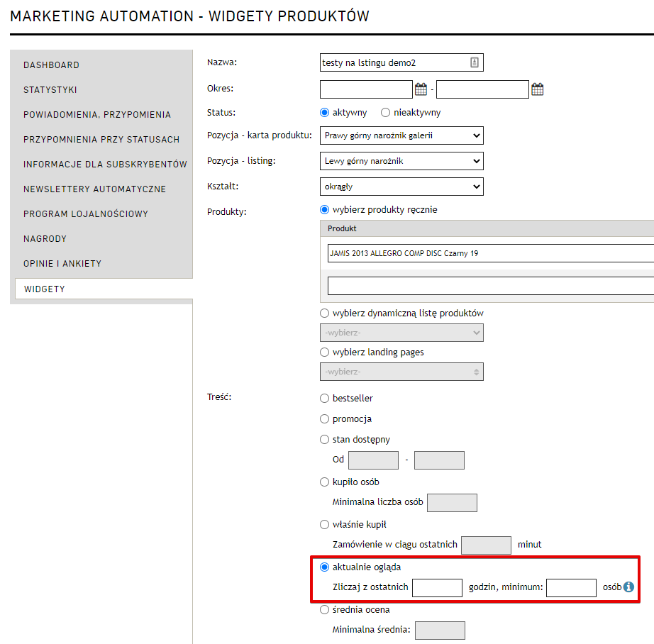The height and width of the screenshot is (644, 654).
Task: Click the godzin hours input field
Action: [437, 587]
